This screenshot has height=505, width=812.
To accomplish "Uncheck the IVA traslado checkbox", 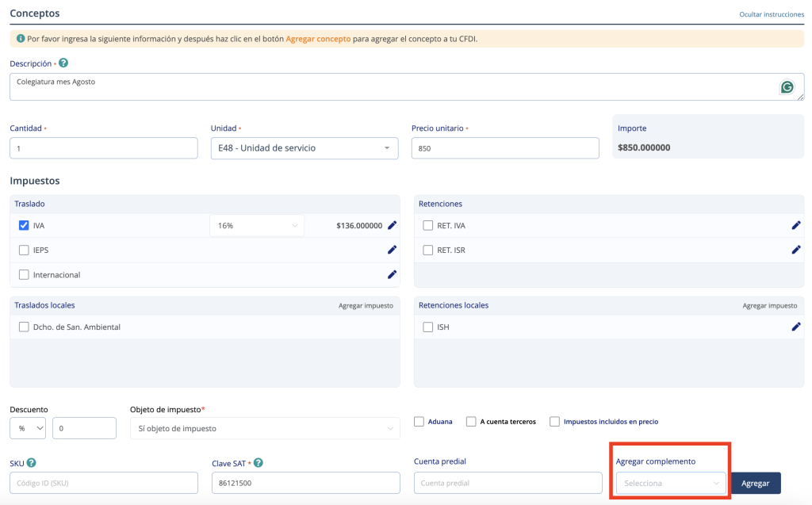I will tap(24, 226).
